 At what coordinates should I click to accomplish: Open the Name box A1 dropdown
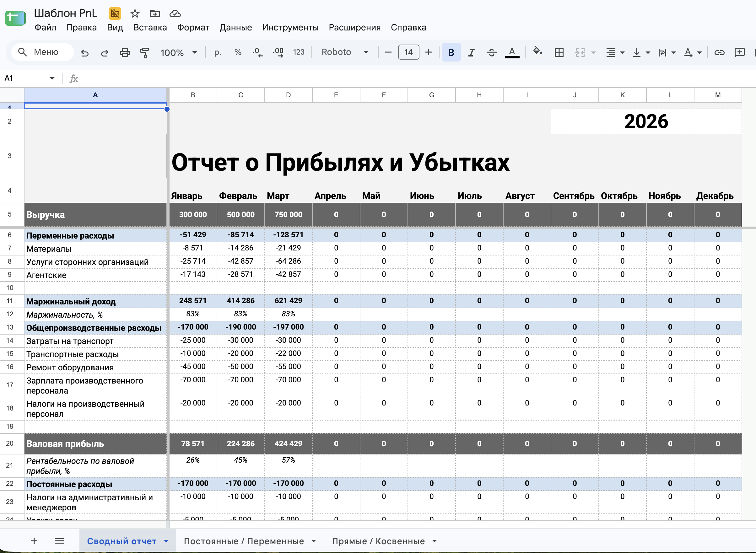[52, 78]
